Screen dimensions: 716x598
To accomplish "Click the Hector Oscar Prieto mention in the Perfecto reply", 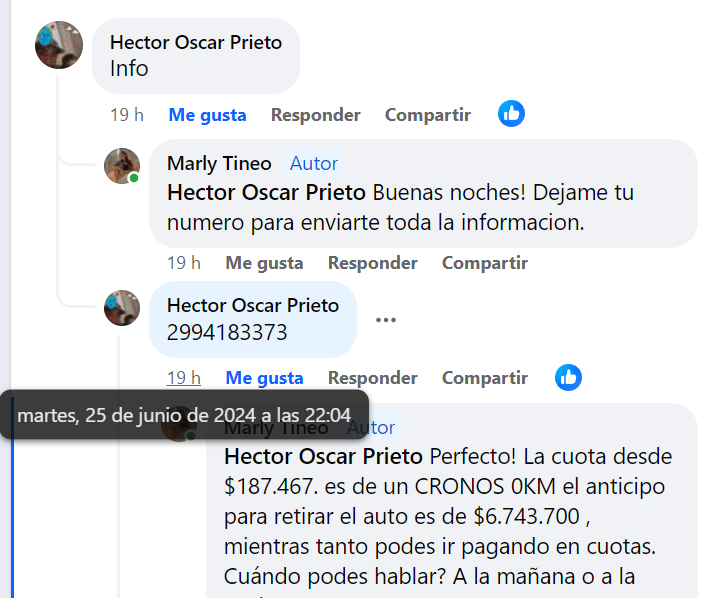I will [x=324, y=456].
